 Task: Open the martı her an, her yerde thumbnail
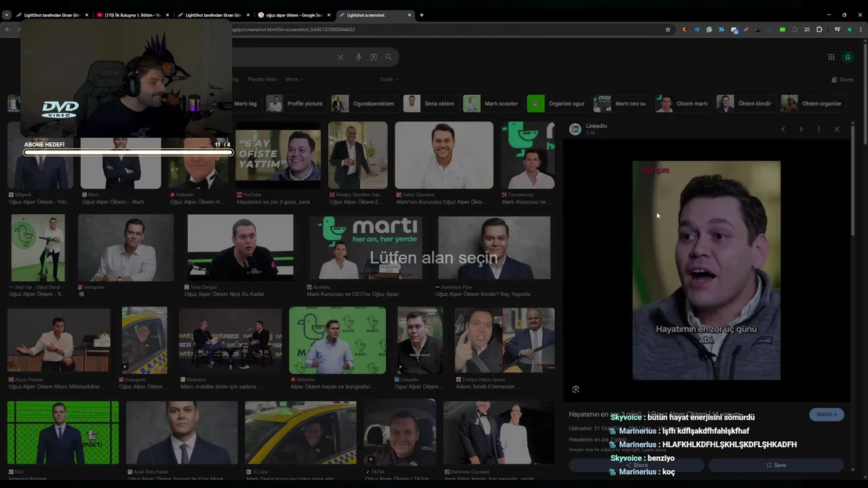click(366, 247)
